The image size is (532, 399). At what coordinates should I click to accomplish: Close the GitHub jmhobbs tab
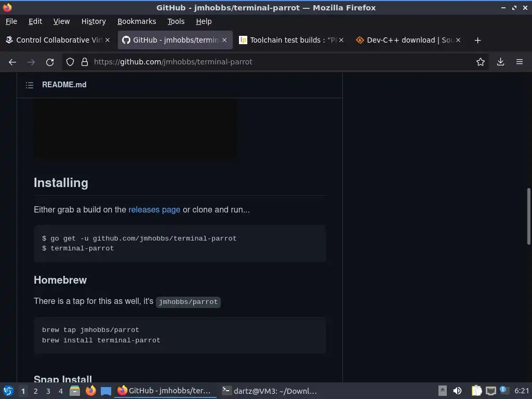(x=224, y=40)
